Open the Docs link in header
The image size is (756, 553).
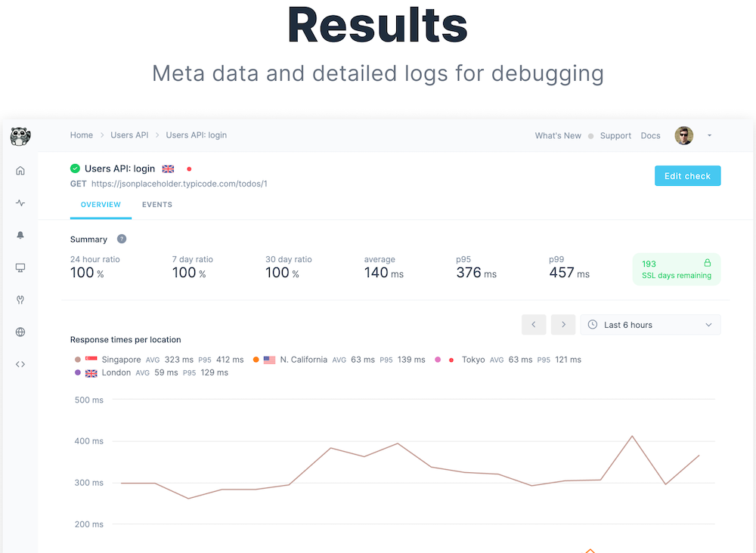(x=650, y=136)
